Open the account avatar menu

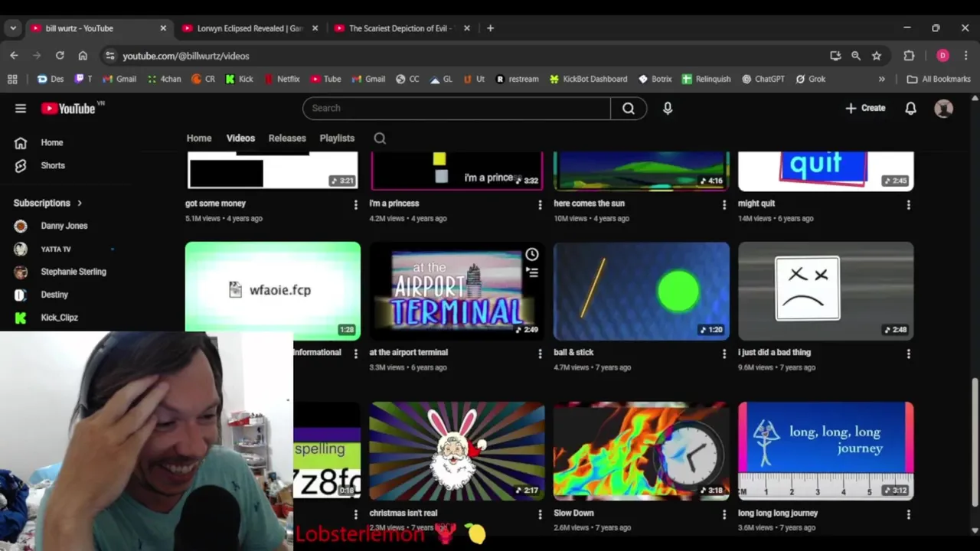click(x=944, y=108)
